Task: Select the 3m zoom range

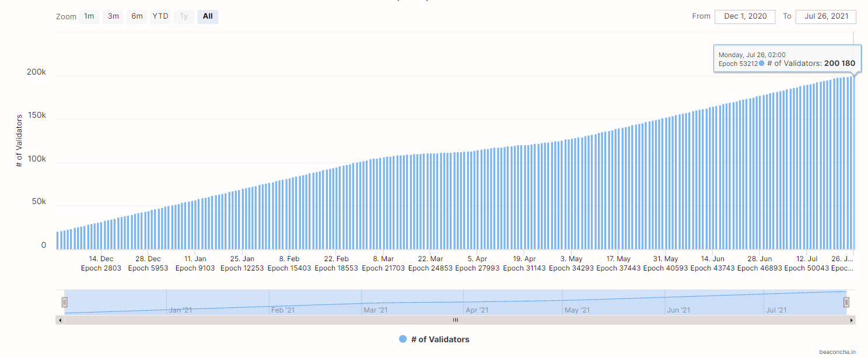Action: (113, 16)
